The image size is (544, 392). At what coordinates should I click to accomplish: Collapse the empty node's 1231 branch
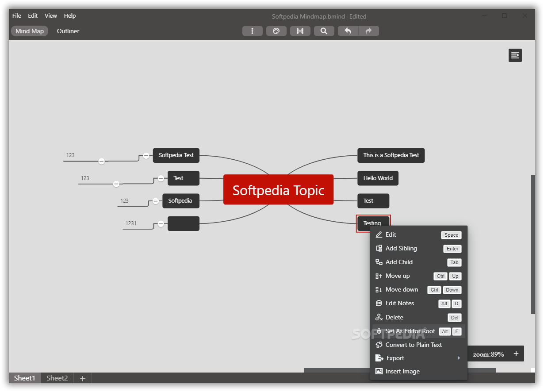pos(161,224)
